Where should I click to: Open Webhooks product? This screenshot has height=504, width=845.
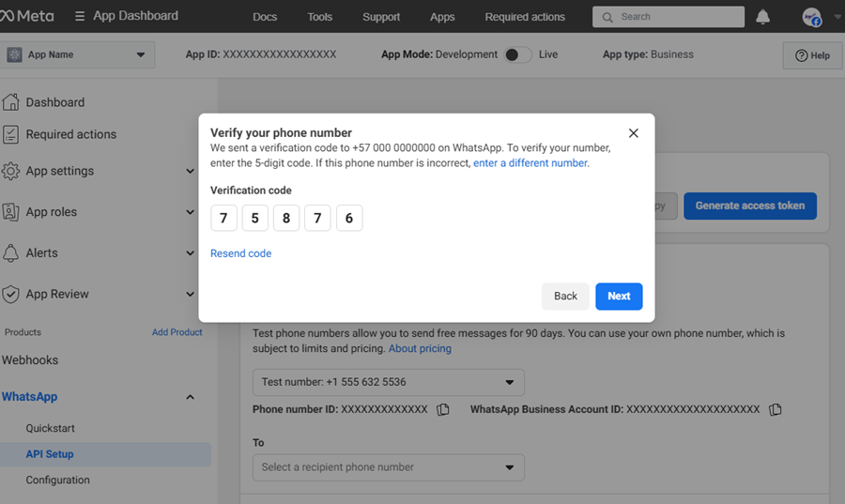(30, 359)
